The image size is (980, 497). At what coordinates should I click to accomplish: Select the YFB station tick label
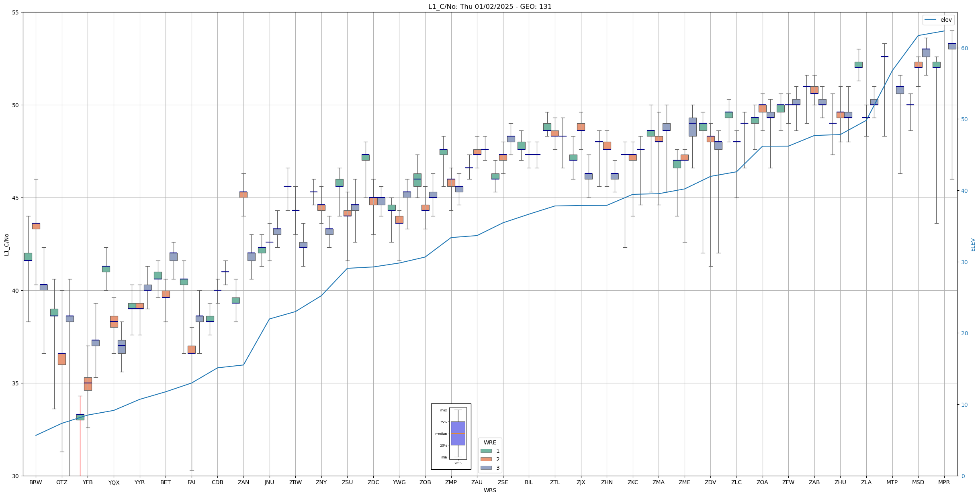point(88,482)
